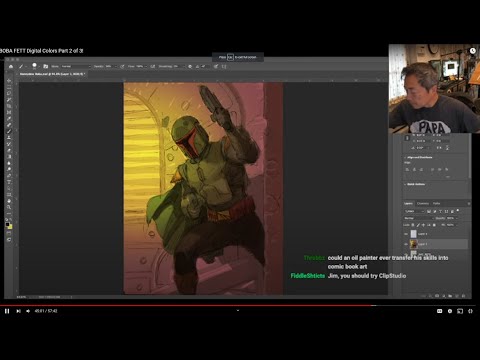This screenshot has width=480, height=360.
Task: Toggle lock transparent pixels
Action: click(413, 225)
